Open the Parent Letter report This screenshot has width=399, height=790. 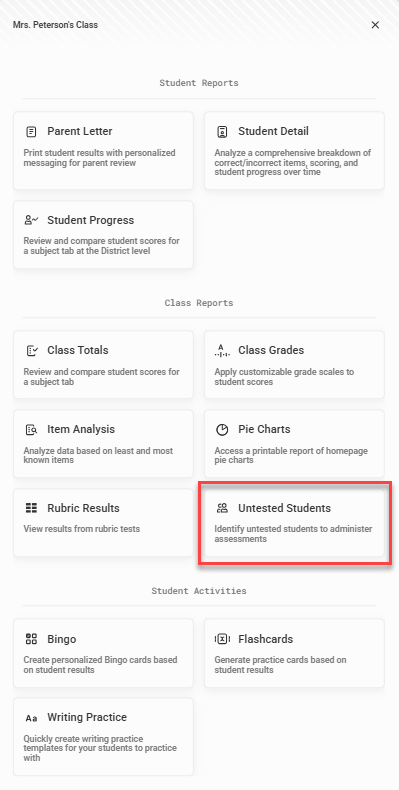(x=103, y=151)
